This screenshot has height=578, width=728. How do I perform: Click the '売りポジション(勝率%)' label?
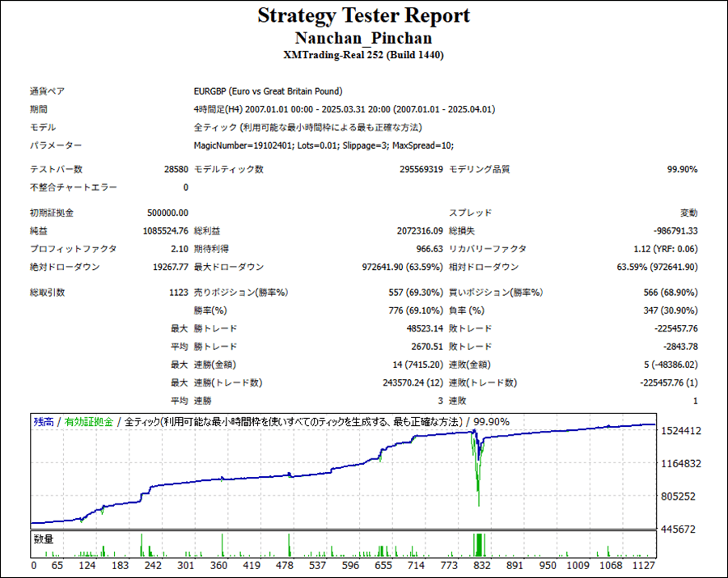tap(240, 293)
